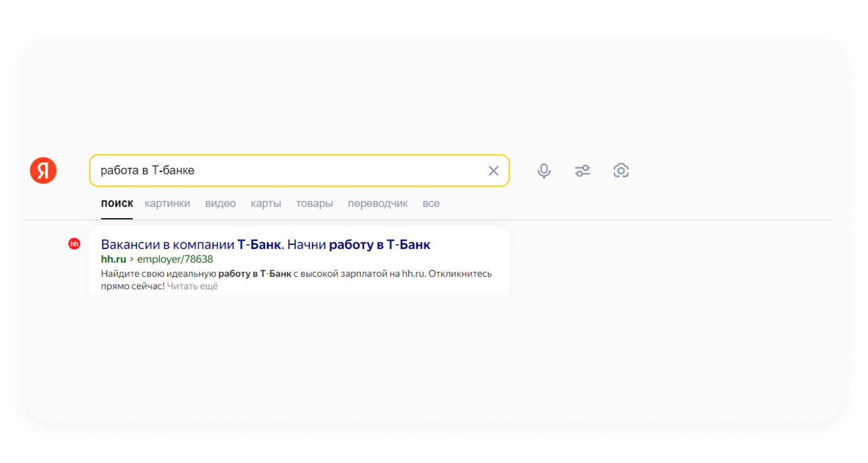The image size is (868, 463).
Task: Expand snippet with 'Читать ещё'
Action: [x=193, y=286]
